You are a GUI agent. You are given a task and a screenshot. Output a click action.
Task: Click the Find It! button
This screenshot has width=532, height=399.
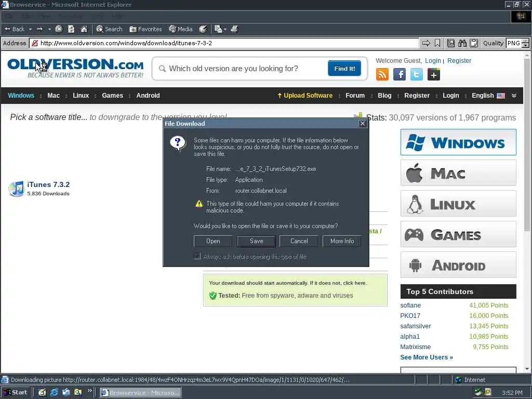(344, 69)
